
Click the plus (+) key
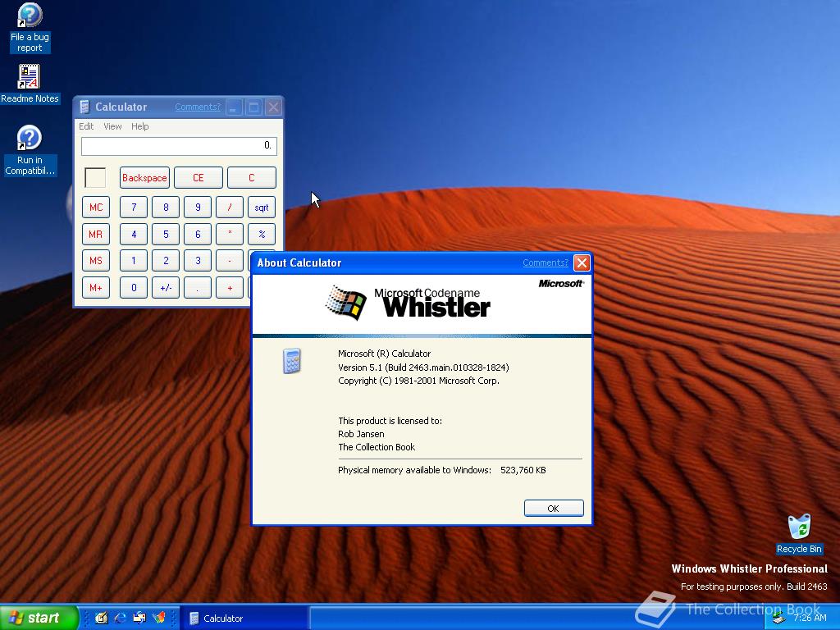[230, 288]
